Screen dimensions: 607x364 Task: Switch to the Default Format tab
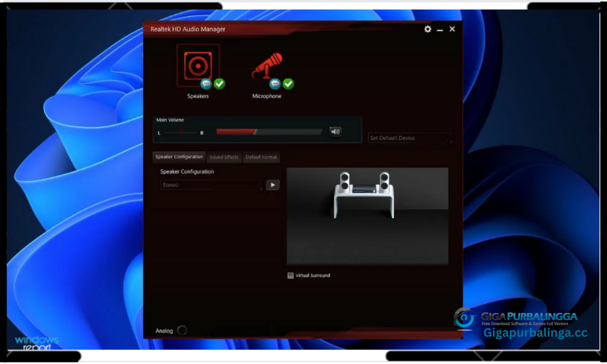[x=262, y=157]
